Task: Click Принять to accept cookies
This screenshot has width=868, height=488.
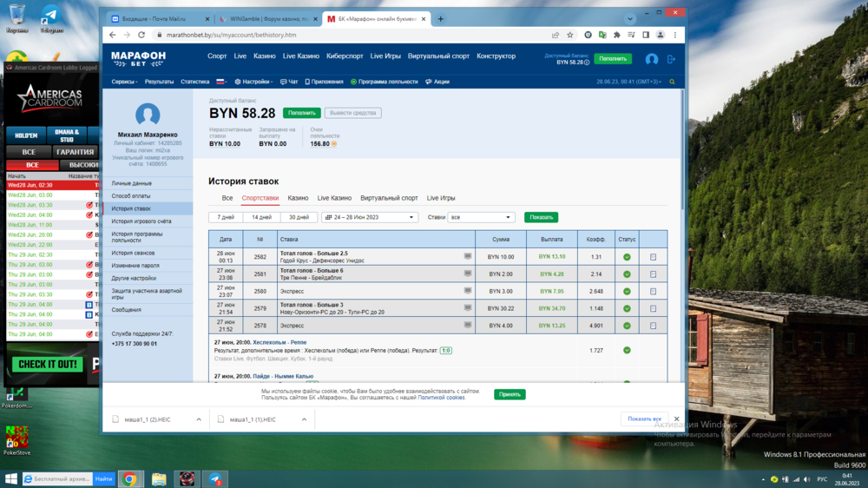Action: click(510, 394)
